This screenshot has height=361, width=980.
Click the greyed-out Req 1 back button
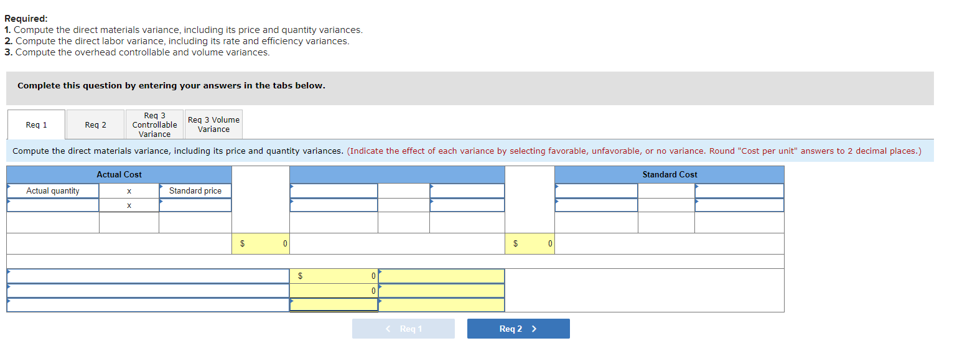click(403, 329)
